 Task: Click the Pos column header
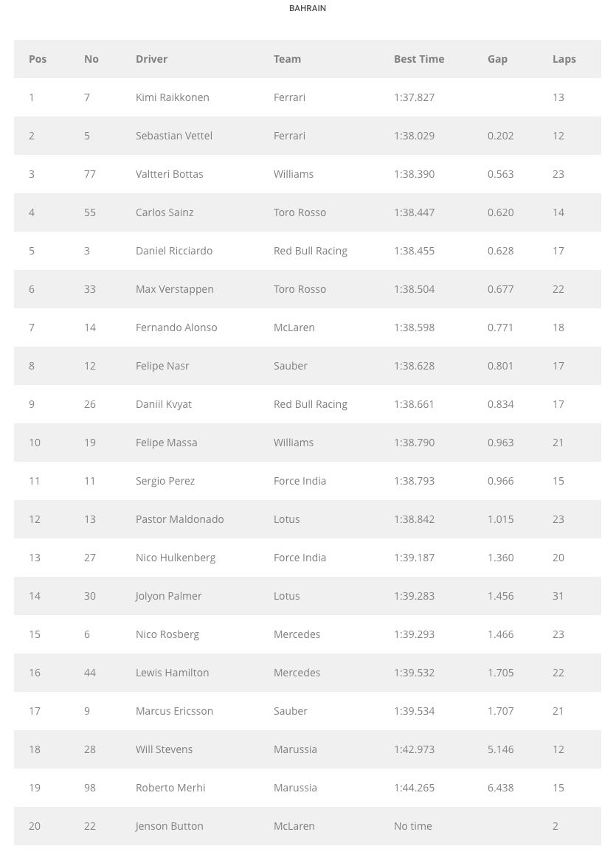(38, 59)
